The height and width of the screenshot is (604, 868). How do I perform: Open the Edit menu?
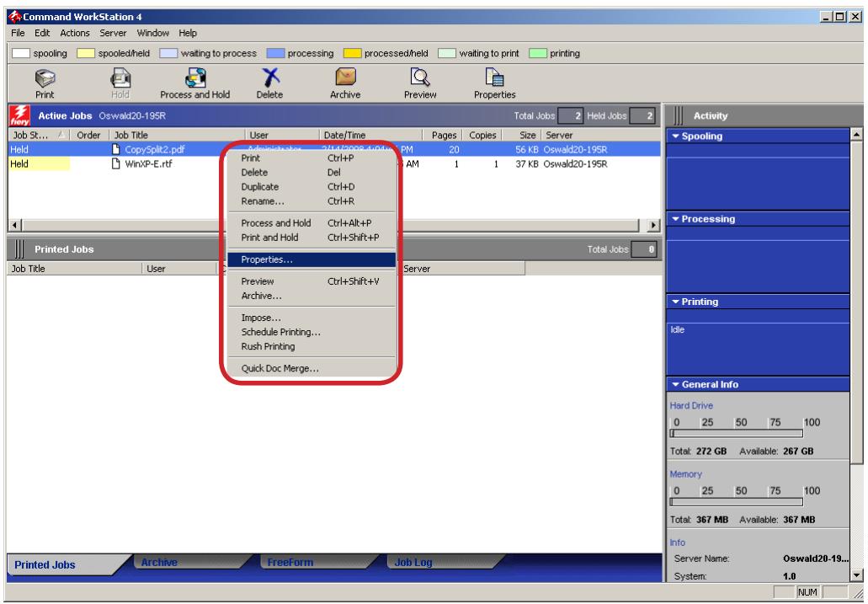tap(42, 33)
